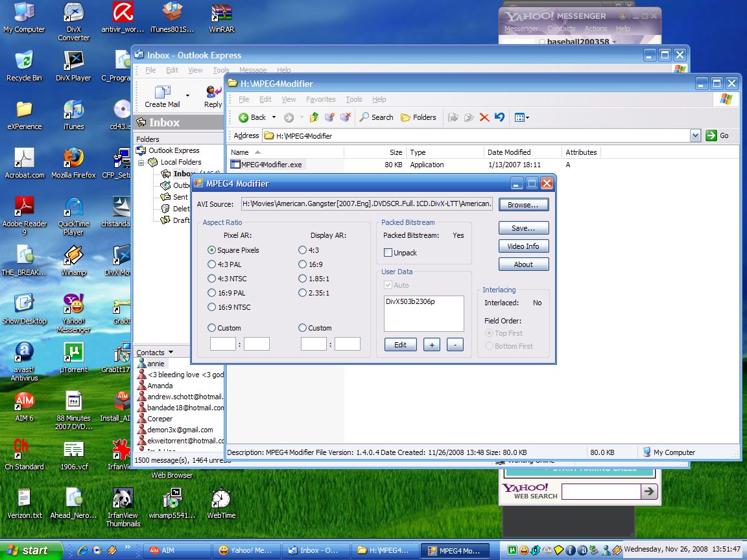
Task: Open the Mozilla Firefox desktop icon
Action: (74, 163)
